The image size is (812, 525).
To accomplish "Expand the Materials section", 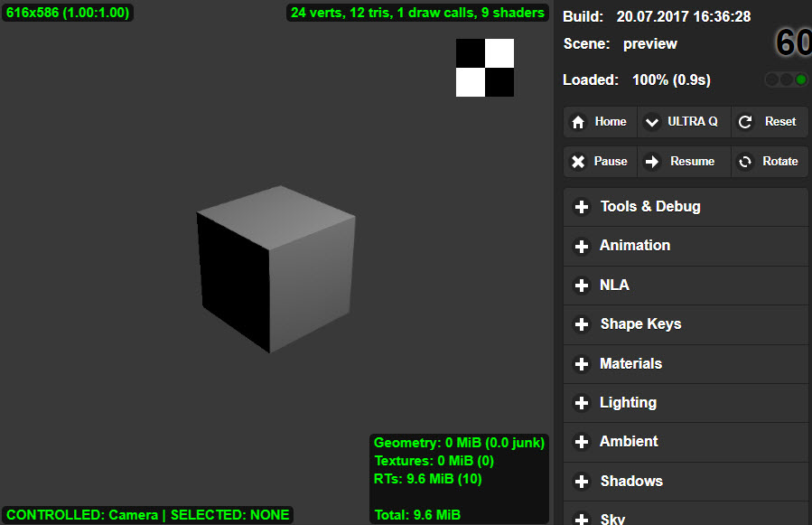I will (x=630, y=364).
